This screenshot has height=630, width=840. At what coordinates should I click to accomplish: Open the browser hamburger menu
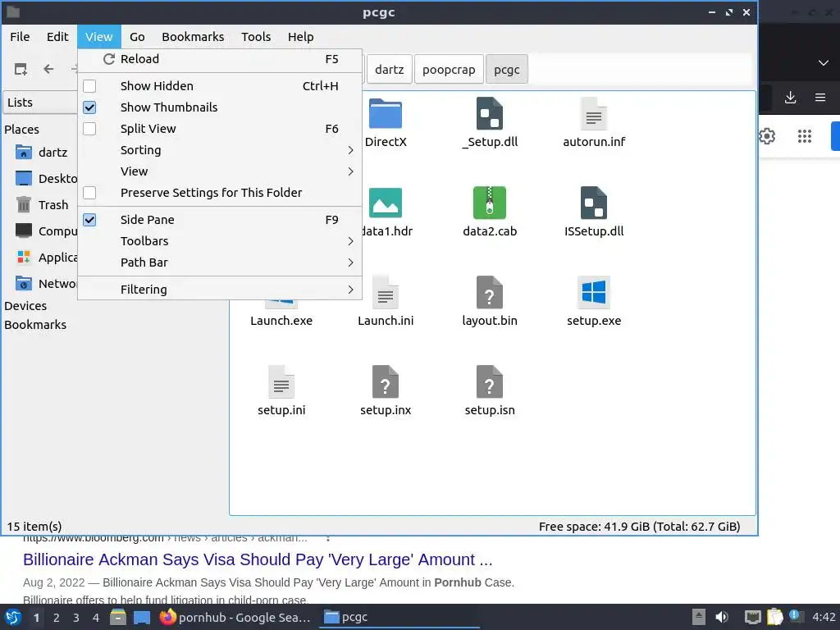coord(820,97)
